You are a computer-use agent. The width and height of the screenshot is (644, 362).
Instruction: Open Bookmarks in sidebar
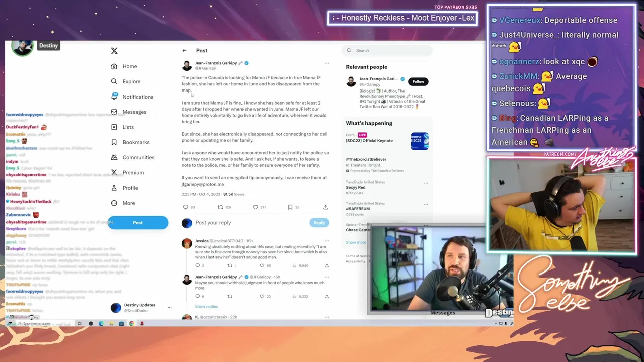[x=130, y=142]
